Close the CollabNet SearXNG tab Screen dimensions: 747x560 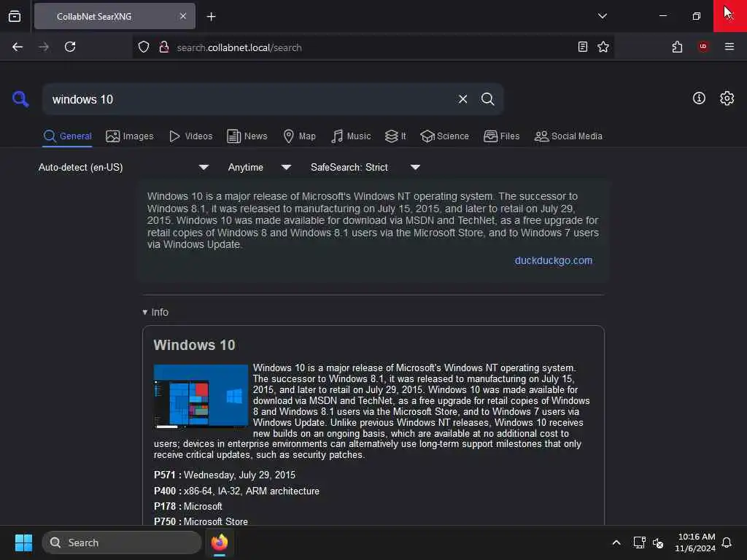coord(183,16)
